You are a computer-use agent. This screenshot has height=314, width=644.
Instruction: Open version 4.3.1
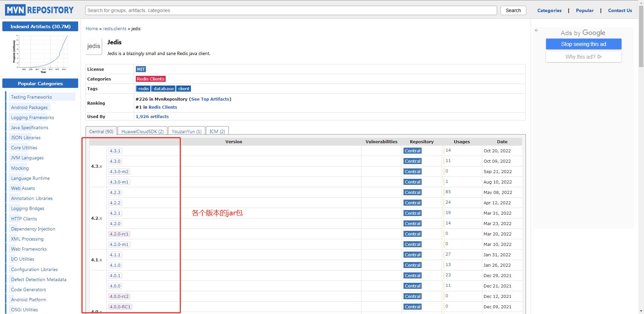pyautogui.click(x=115, y=151)
